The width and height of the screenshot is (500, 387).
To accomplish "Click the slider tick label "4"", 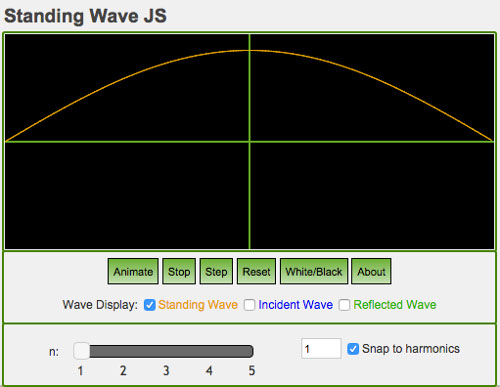I will click(209, 371).
